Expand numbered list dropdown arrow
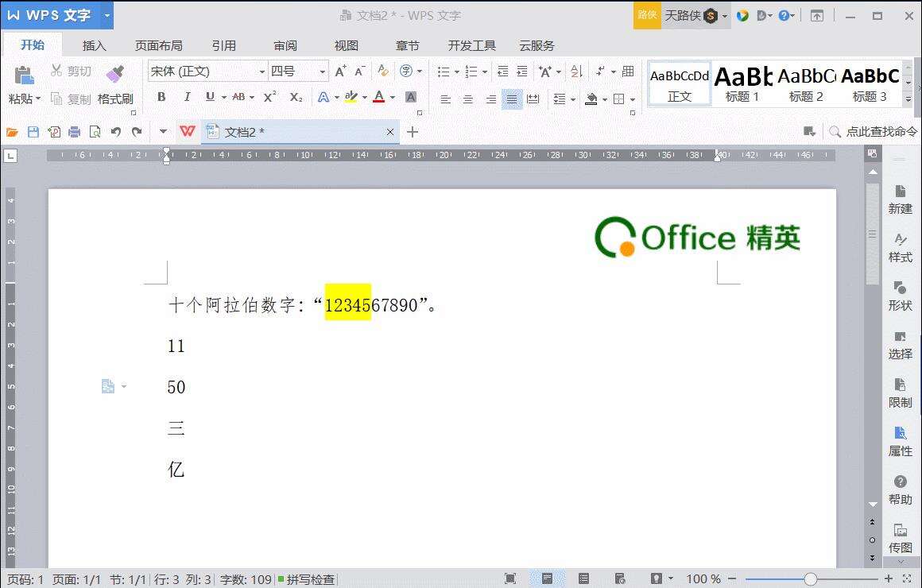 click(485, 72)
